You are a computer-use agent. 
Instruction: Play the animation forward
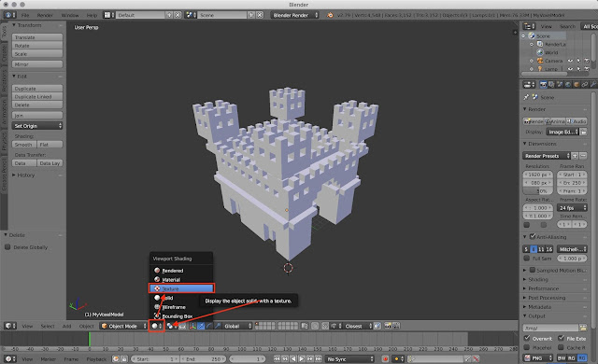[302, 358]
